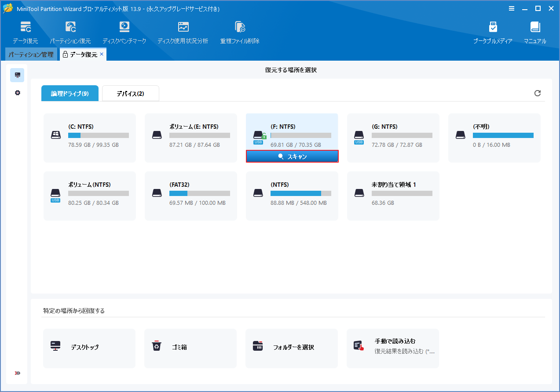
Task: Click C: drive usage bar
Action: pos(99,135)
